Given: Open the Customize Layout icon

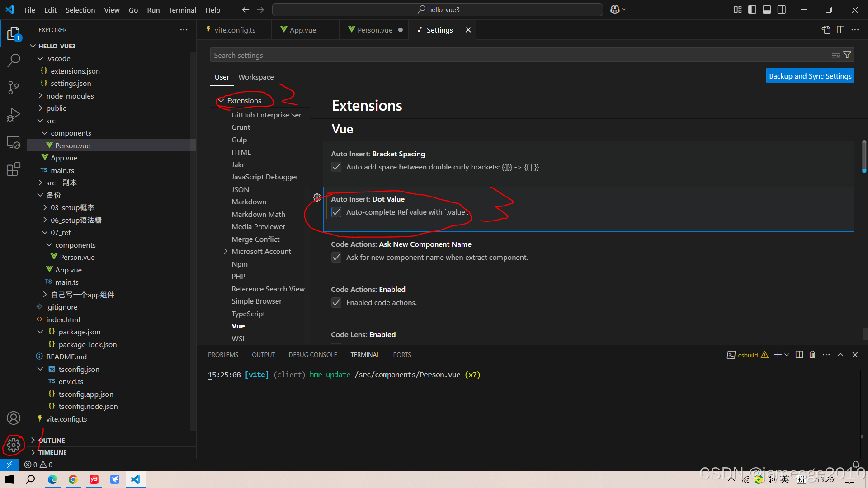Looking at the screenshot, I should (737, 9).
